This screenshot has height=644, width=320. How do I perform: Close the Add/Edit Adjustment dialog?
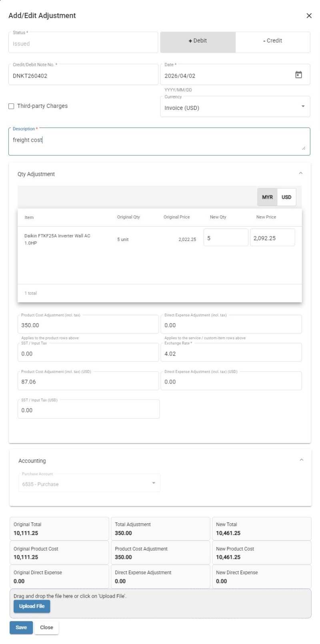[x=309, y=16]
